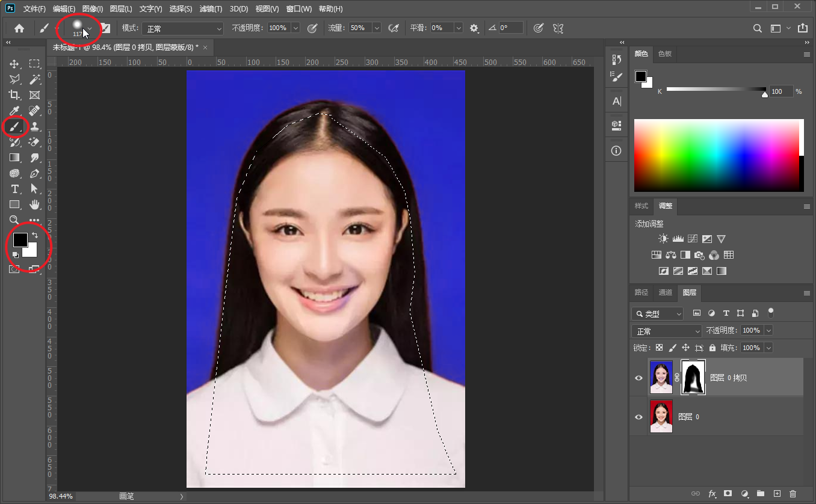This screenshot has width=816, height=504.
Task: Hide the 图层 0 拷贝 layer
Action: tap(639, 378)
